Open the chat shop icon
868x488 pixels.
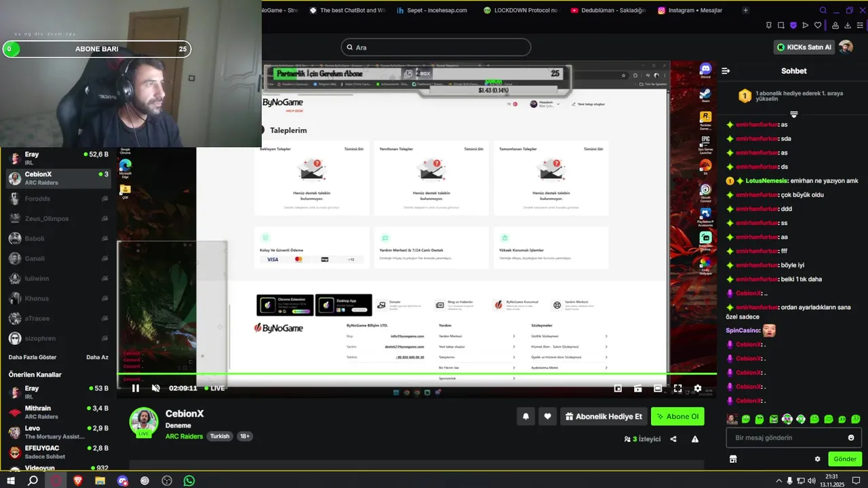pos(733,459)
